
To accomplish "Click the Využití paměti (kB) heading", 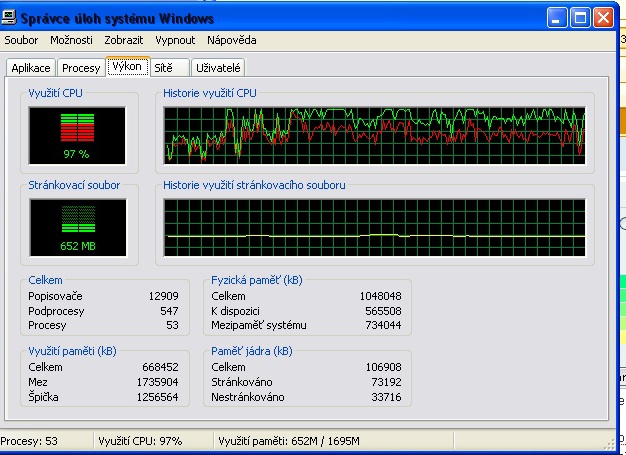I will click(x=72, y=351).
